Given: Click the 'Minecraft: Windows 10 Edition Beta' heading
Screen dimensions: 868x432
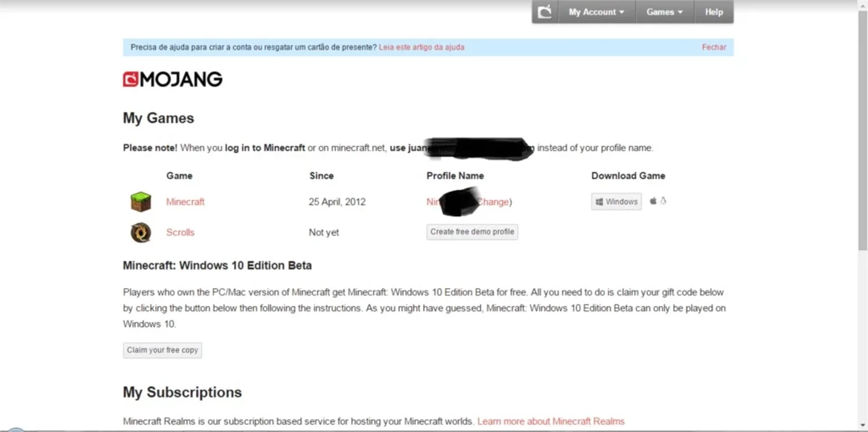Looking at the screenshot, I should [x=218, y=266].
